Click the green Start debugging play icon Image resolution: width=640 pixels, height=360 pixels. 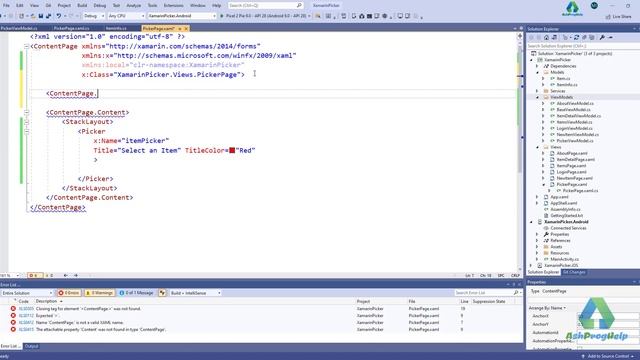pos(222,16)
